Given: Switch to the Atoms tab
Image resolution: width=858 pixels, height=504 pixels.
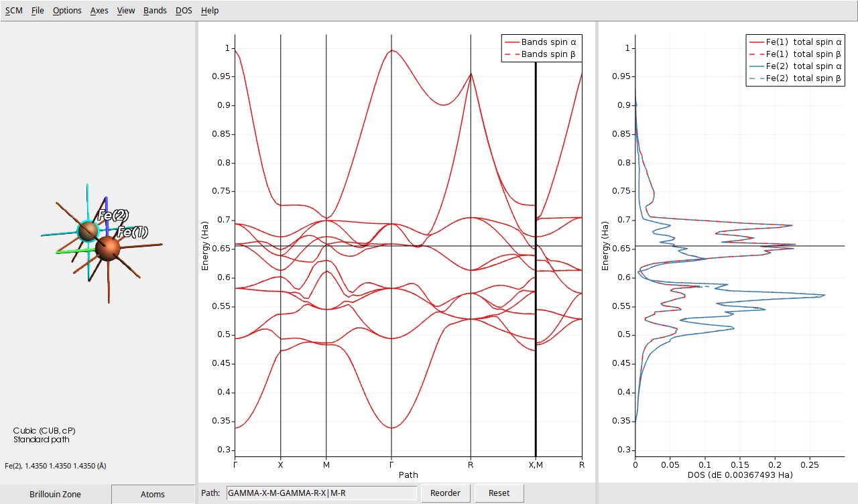Looking at the screenshot, I should (152, 494).
